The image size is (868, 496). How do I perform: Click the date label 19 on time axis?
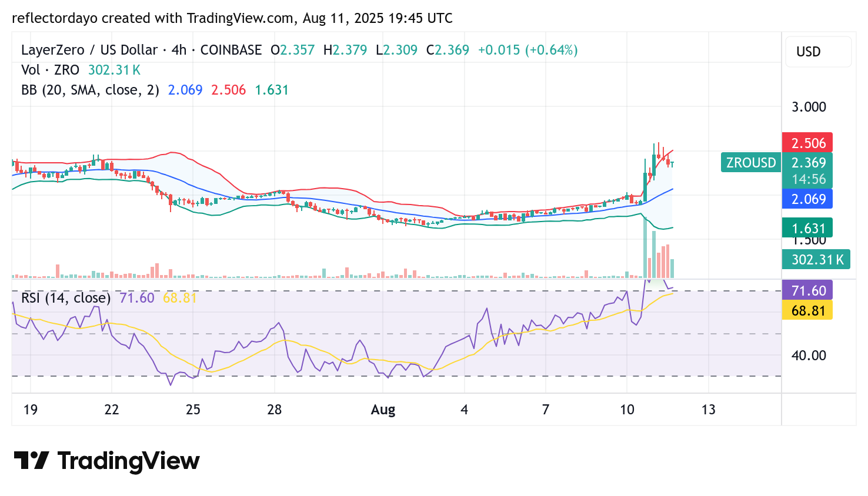[x=31, y=410]
